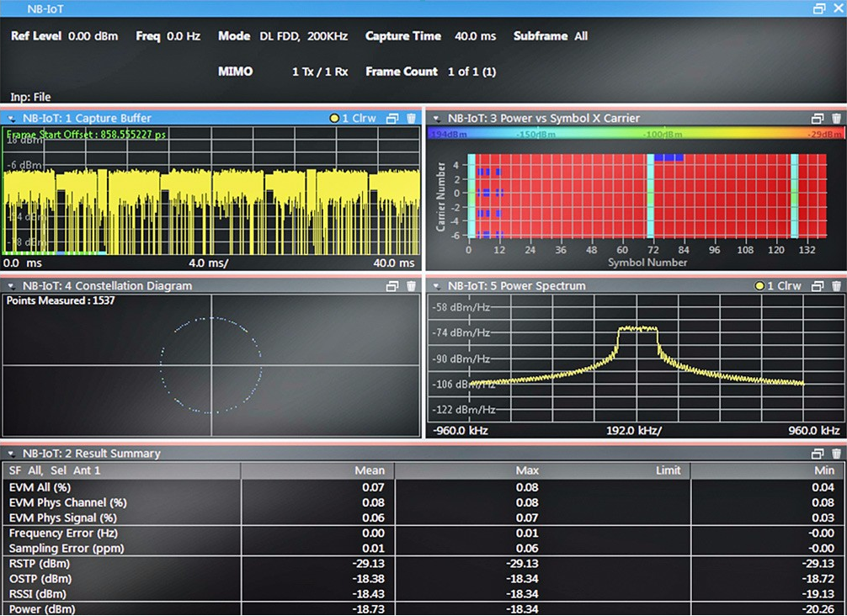Click the Freq 0.0 Hz setting
The width and height of the screenshot is (847, 616).
pyautogui.click(x=168, y=36)
